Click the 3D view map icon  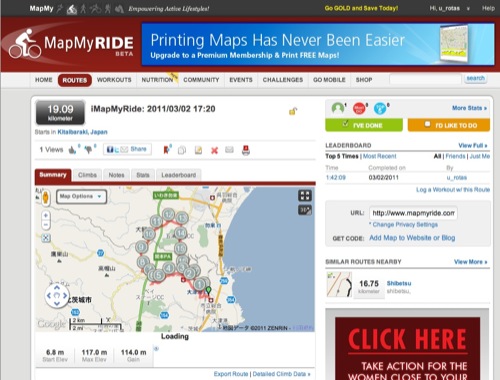(305, 210)
